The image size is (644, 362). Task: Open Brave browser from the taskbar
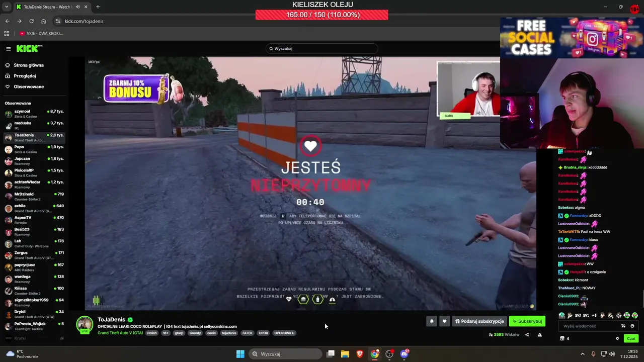click(360, 354)
